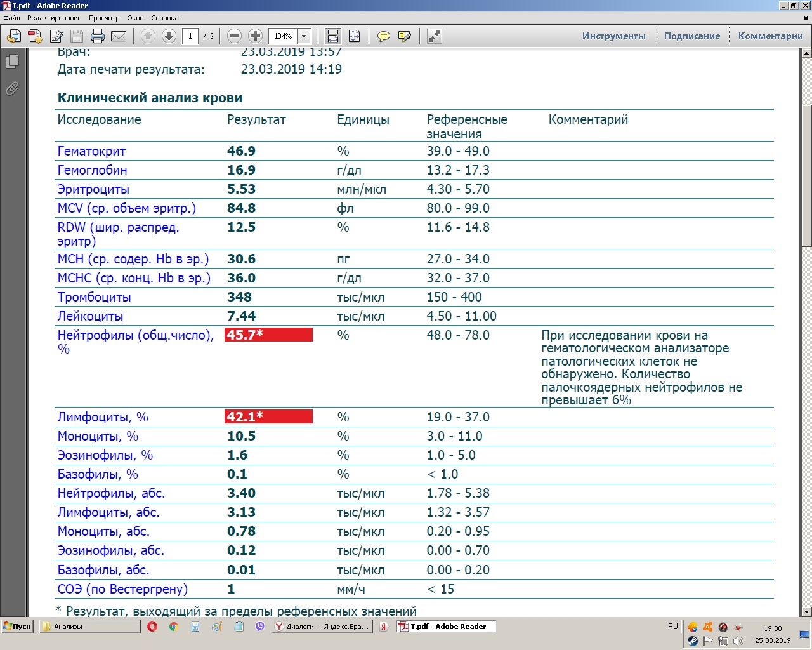Expand the Комментарии pane
The height and width of the screenshot is (650, 812).
pyautogui.click(x=770, y=36)
